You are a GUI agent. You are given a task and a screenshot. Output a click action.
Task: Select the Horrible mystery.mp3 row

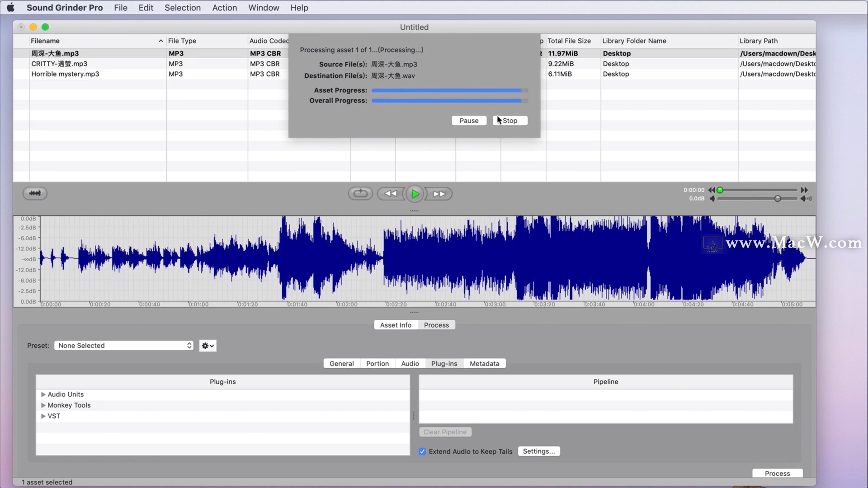(x=65, y=74)
